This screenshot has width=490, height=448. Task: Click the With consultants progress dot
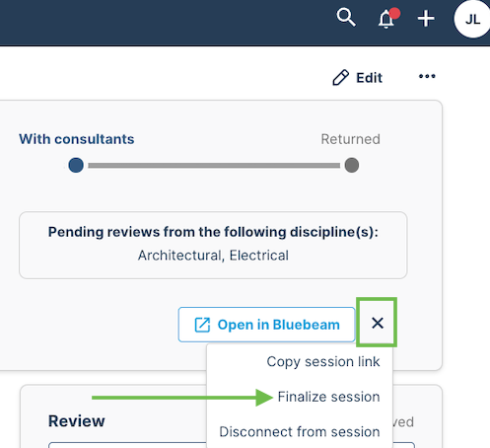click(x=76, y=165)
